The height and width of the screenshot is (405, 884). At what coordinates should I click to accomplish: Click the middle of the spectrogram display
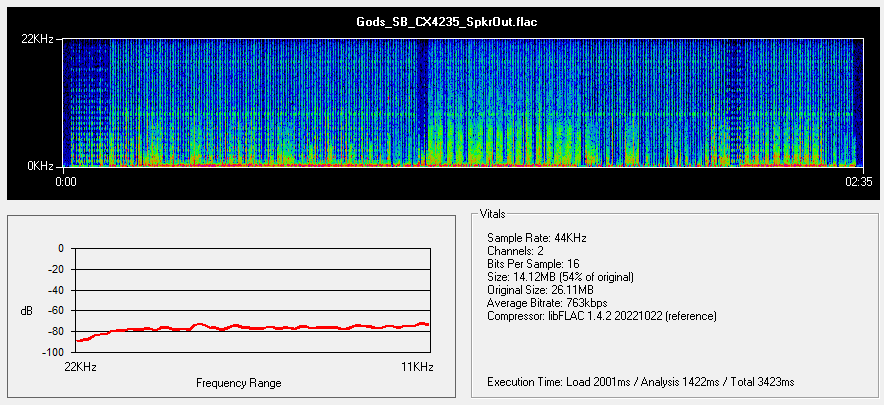[x=461, y=103]
